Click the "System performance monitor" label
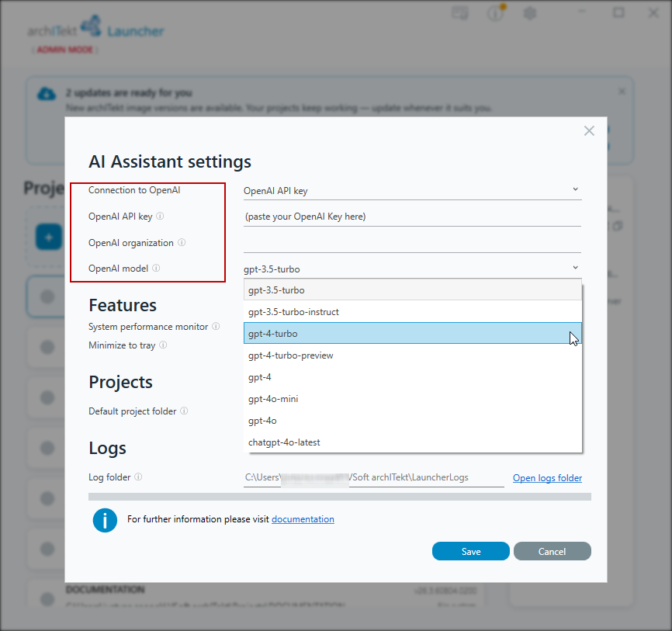The width and height of the screenshot is (672, 631). 148,327
